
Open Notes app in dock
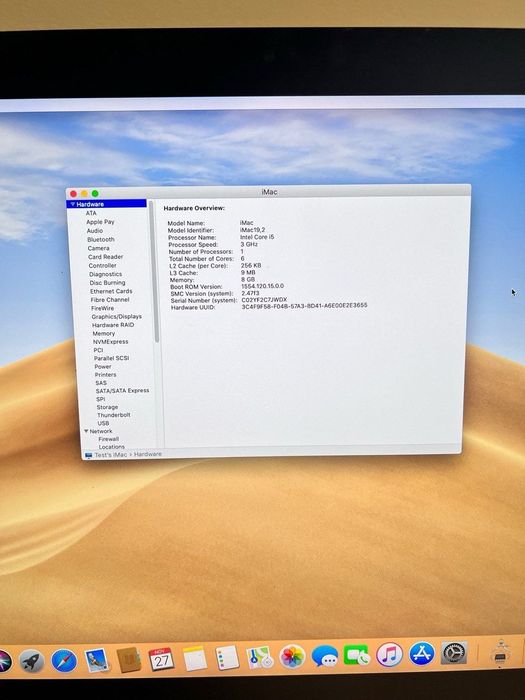click(x=195, y=658)
